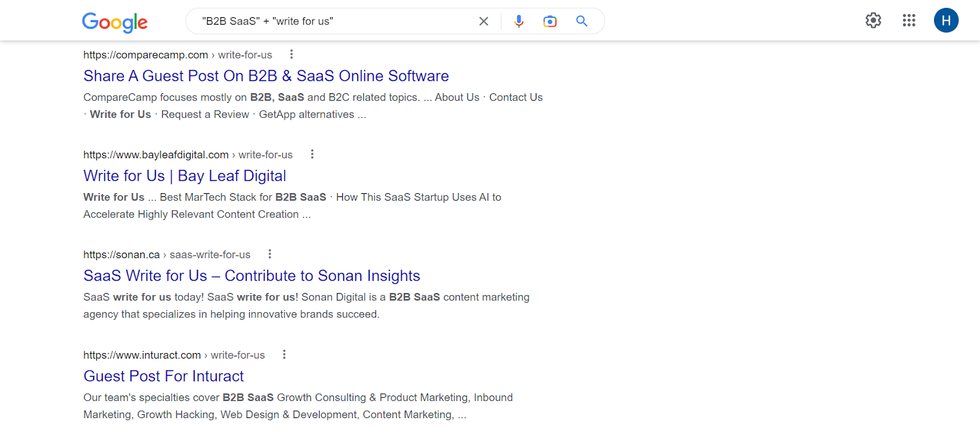This screenshot has height=442, width=980.
Task: Open the three-dot menu beside comparecamp.com result
Action: (292, 54)
